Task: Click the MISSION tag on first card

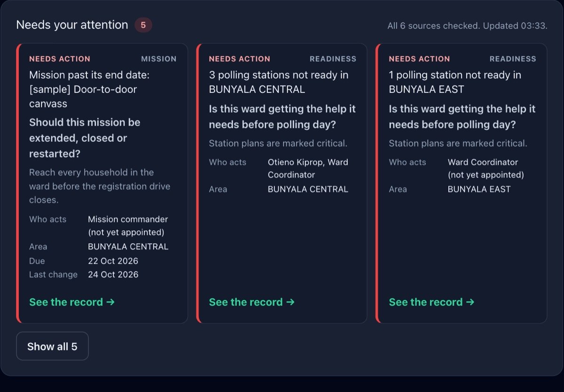Action: (x=159, y=59)
